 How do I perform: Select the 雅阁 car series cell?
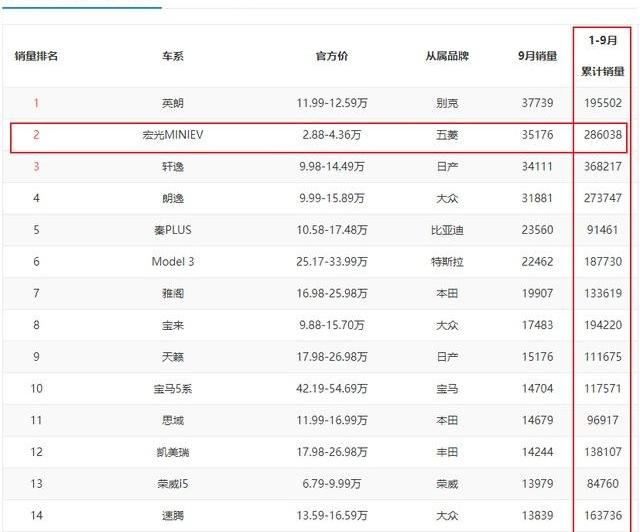(173, 294)
